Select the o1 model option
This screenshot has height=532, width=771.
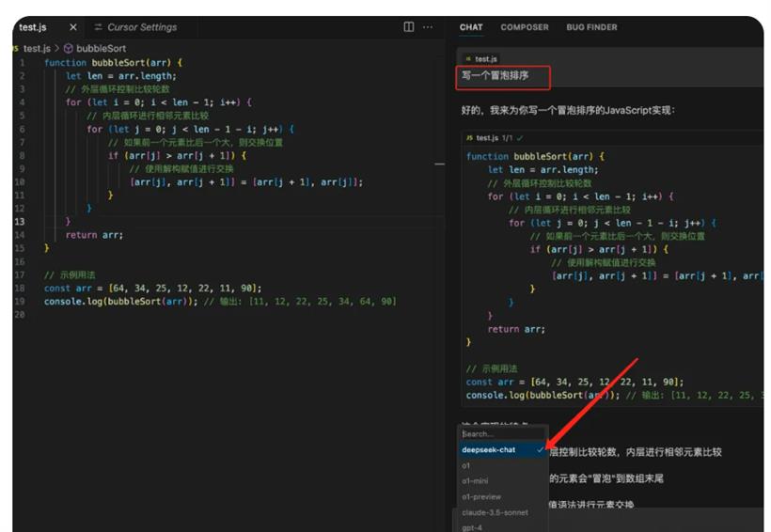coord(466,465)
